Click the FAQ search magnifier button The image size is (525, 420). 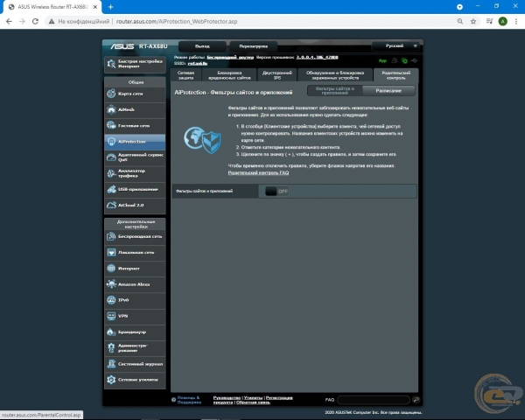pyautogui.click(x=416, y=400)
